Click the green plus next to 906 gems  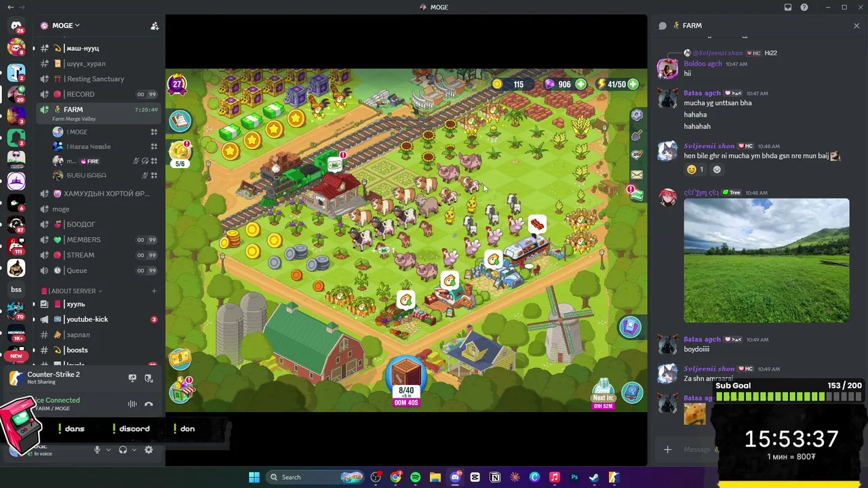coord(581,84)
